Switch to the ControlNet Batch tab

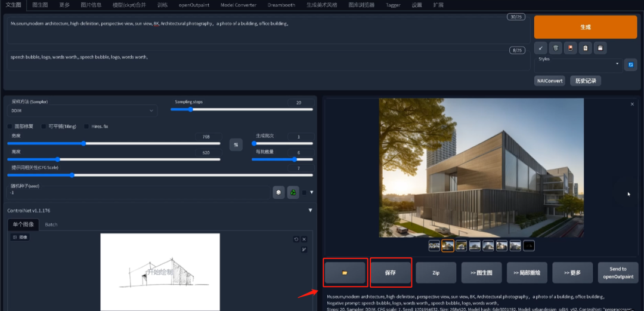coord(51,224)
